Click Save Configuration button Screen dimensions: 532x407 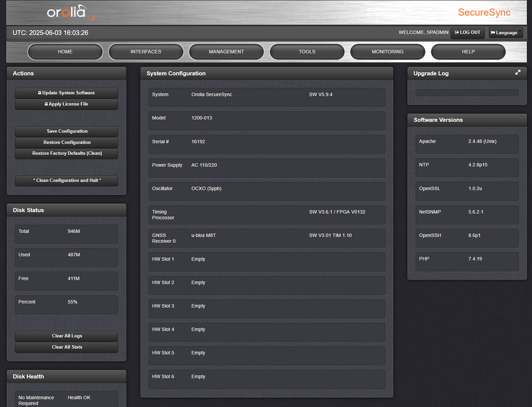(66, 132)
